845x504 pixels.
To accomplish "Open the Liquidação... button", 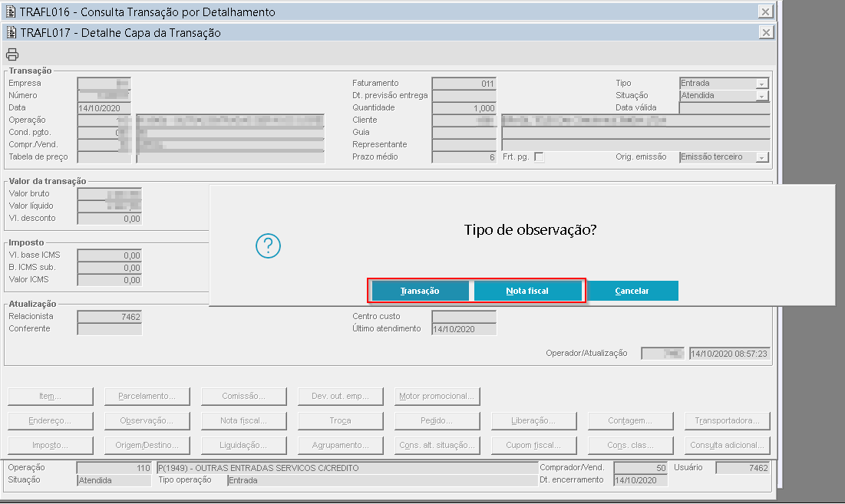I will (x=243, y=446).
